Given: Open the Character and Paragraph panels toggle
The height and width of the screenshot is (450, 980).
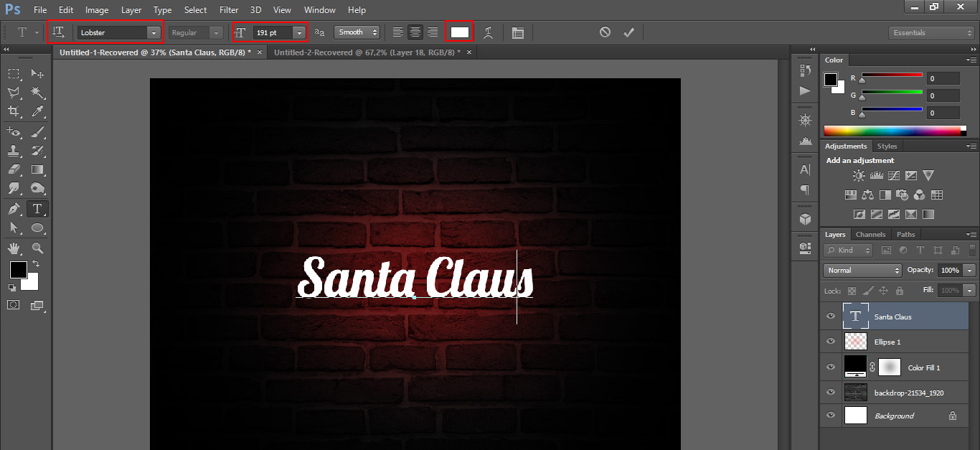Looking at the screenshot, I should click(518, 32).
